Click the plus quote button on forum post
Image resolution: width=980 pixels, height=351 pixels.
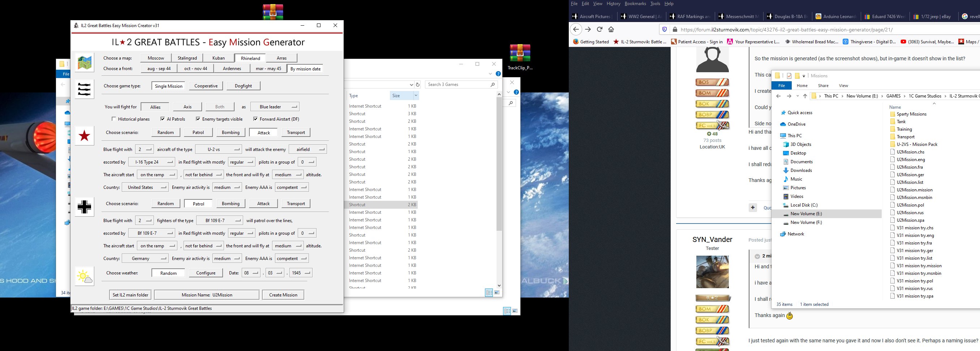pos(753,208)
